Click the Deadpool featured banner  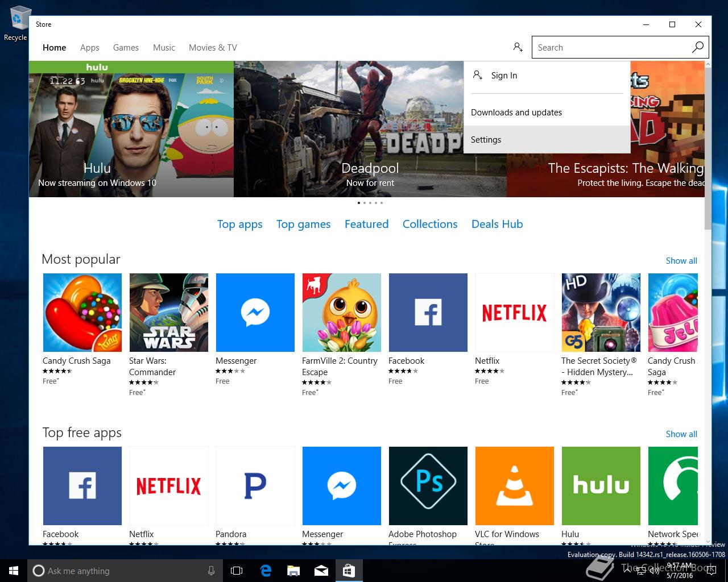[x=370, y=129]
